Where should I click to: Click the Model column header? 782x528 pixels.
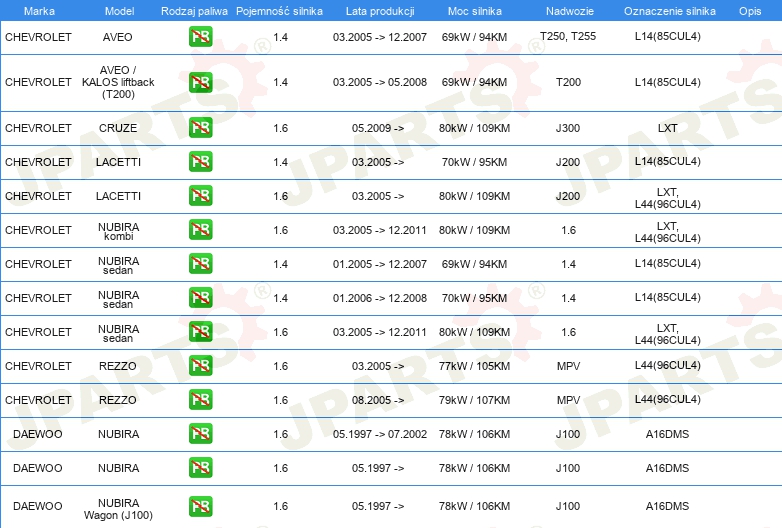tap(119, 11)
